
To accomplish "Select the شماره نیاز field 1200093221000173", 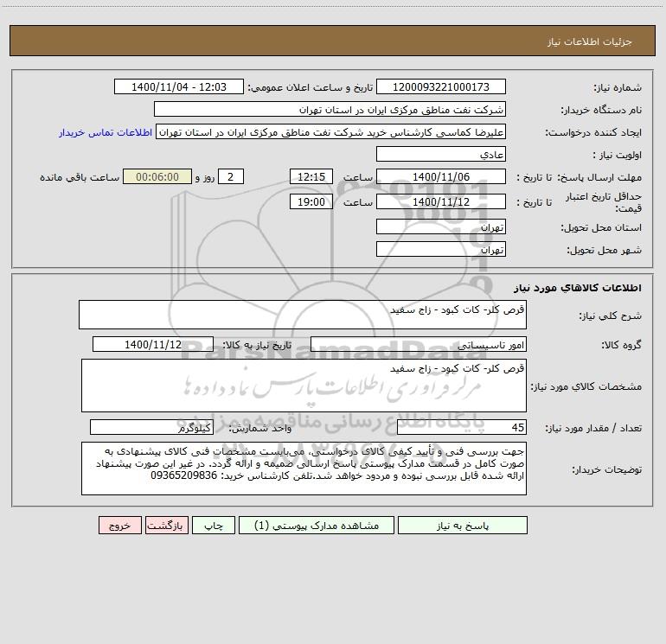I will click(x=441, y=86).
